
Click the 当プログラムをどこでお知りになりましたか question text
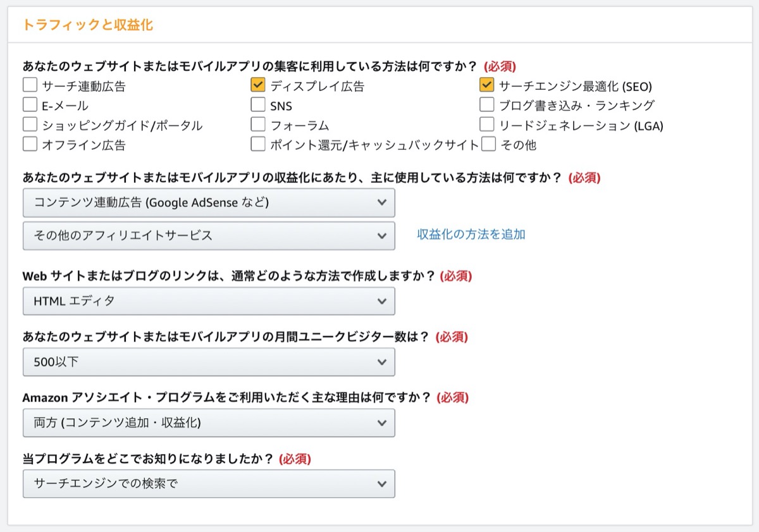click(x=148, y=459)
